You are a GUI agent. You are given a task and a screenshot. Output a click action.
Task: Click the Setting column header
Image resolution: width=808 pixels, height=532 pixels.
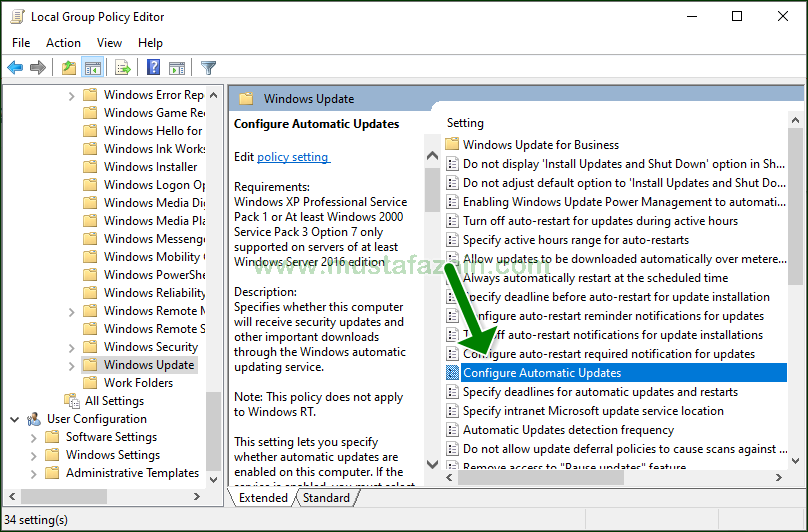pyautogui.click(x=465, y=123)
